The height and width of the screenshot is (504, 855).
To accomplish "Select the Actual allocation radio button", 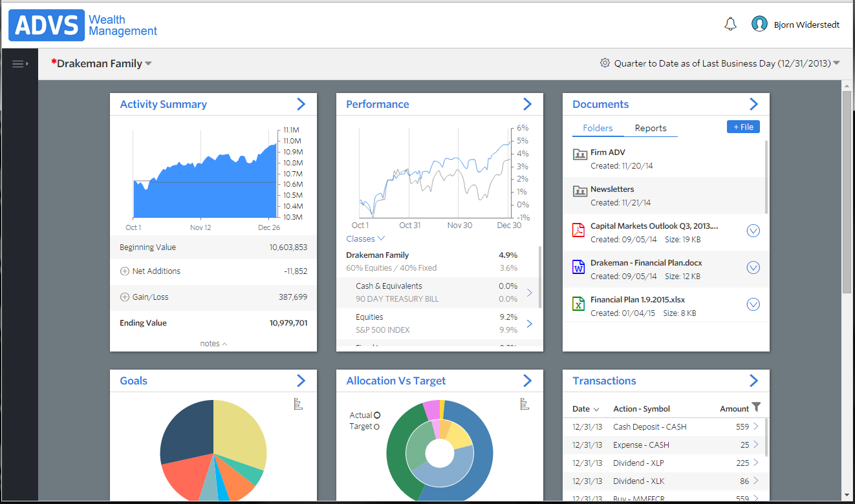I will 377,415.
